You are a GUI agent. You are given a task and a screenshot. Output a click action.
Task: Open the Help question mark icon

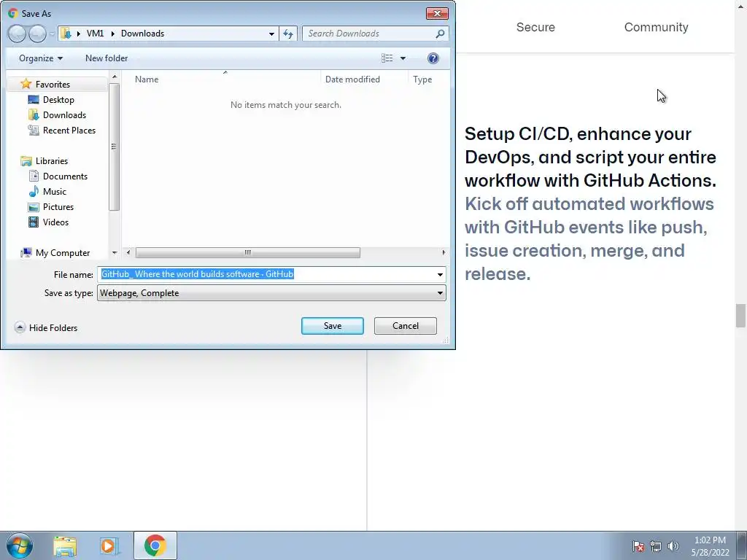click(433, 58)
